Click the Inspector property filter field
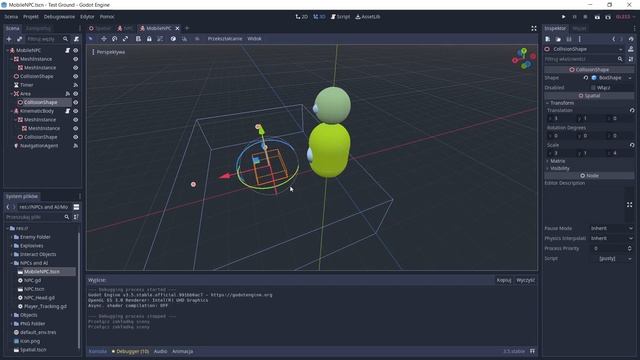Viewport: 640px width, 360px height. 584,59
